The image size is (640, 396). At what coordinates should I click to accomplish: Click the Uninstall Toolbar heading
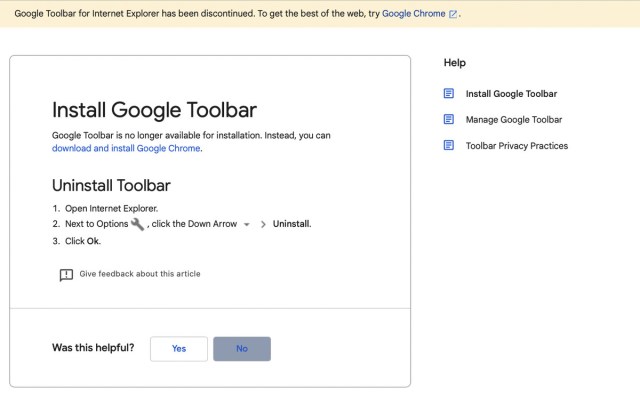111,186
